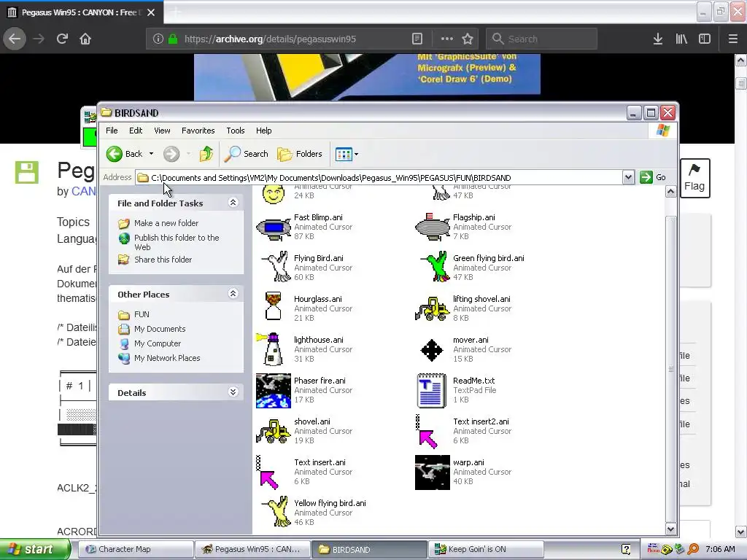
Task: Toggle Firefox sidebar icon
Action: [705, 39]
